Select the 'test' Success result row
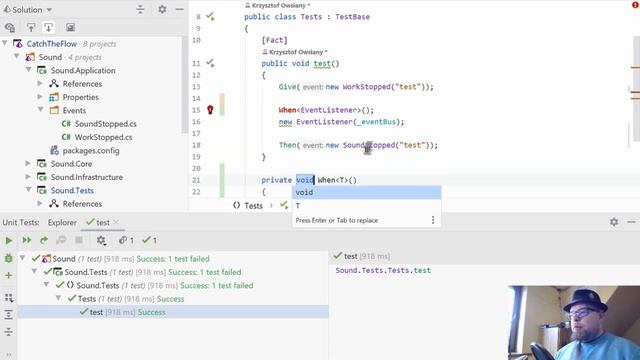The width and height of the screenshot is (640, 360). (x=173, y=312)
